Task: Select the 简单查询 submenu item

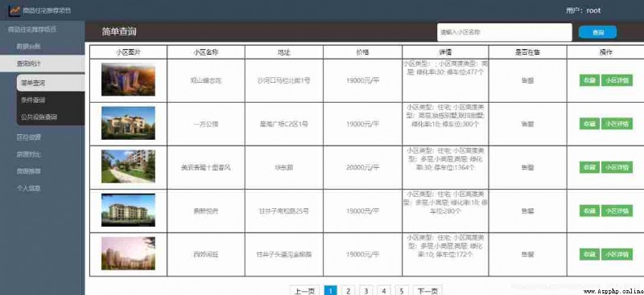Action: click(x=51, y=83)
